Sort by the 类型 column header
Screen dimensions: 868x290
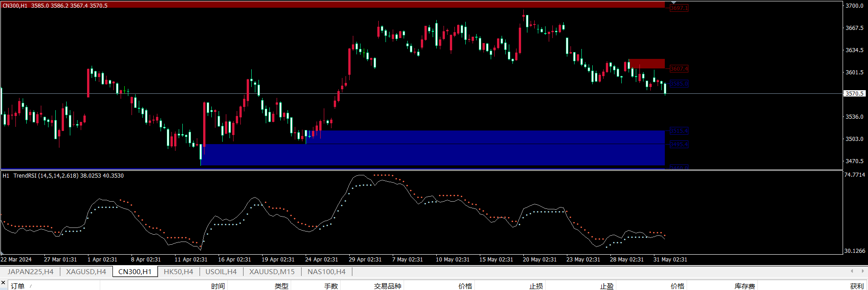click(x=281, y=286)
